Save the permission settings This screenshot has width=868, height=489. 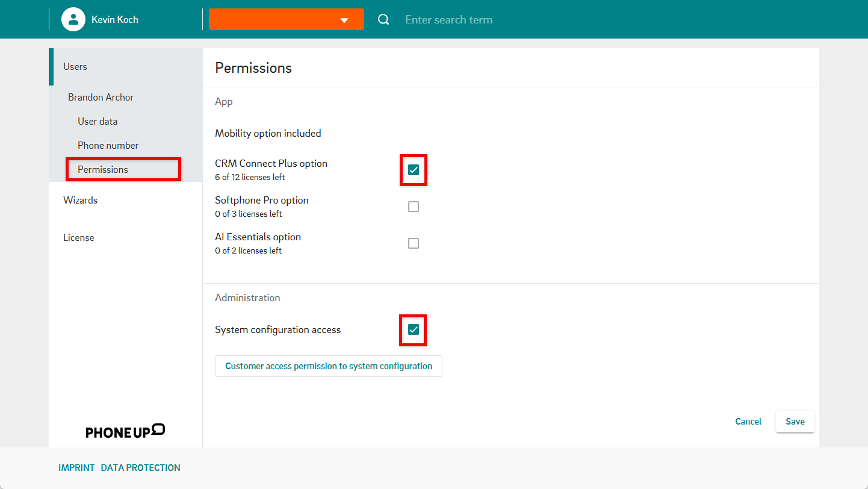[795, 422]
